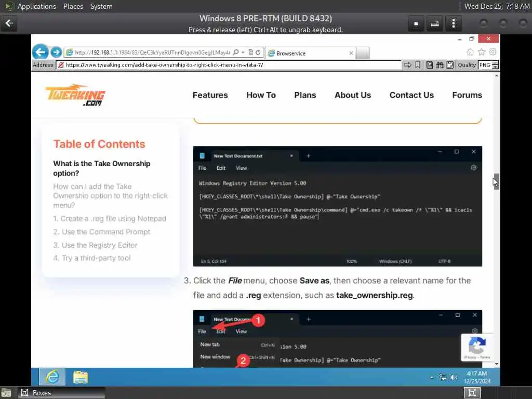The width and height of the screenshot is (532, 399).
Task: Click the Quality stepper arrows
Action: (x=495, y=65)
